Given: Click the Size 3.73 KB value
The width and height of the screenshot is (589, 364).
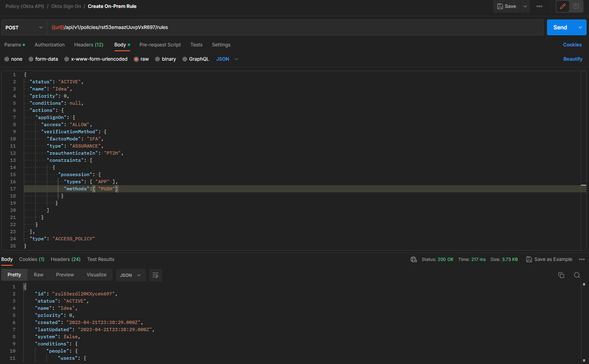Looking at the screenshot, I should click(x=504, y=259).
